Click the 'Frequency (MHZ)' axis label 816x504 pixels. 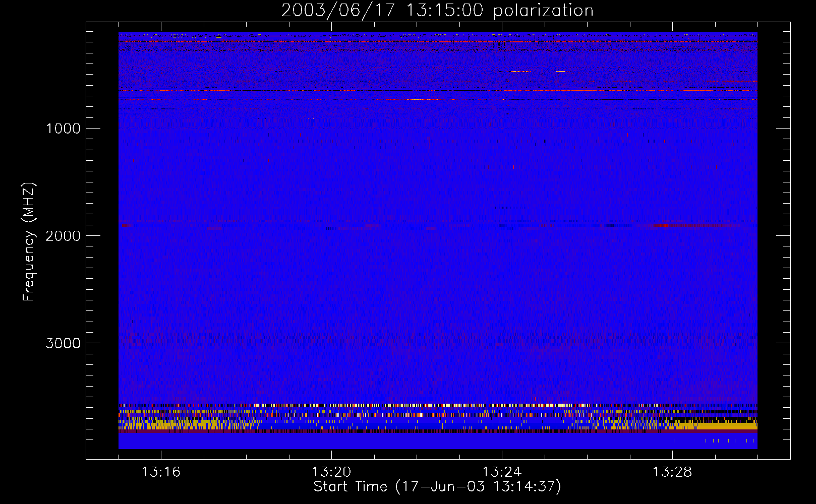[29, 242]
